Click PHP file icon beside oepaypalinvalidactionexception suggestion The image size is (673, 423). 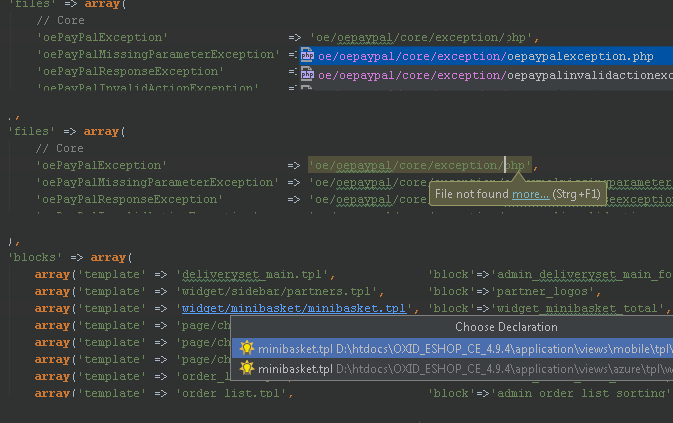307,75
